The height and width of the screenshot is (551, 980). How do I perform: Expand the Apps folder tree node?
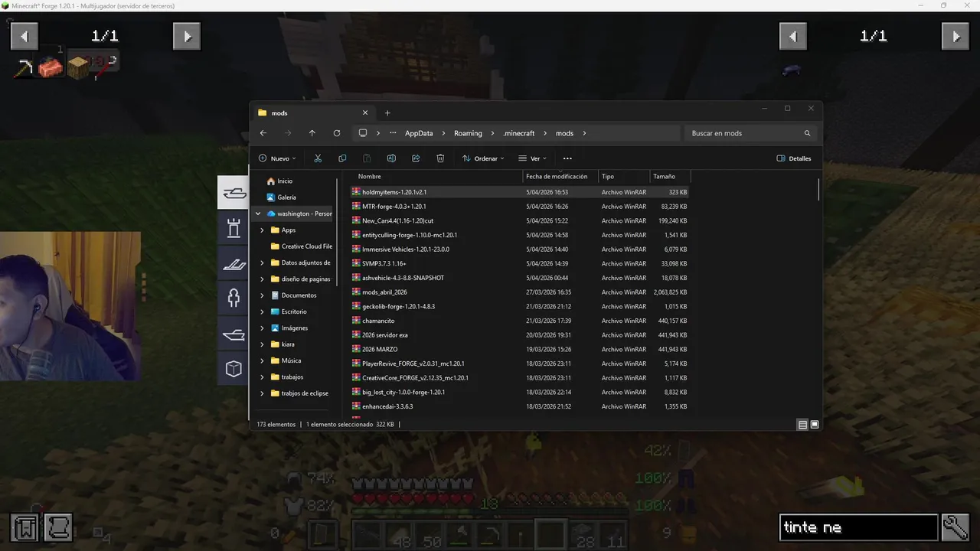pos(263,230)
